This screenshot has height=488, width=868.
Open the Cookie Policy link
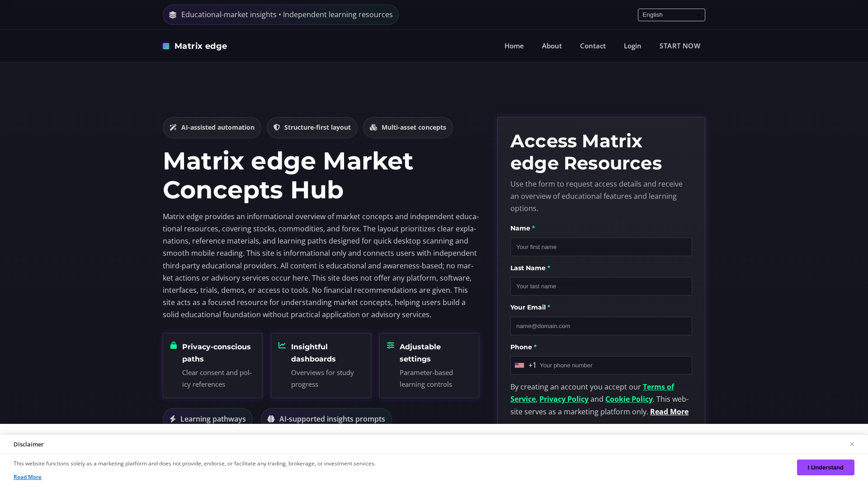click(629, 399)
